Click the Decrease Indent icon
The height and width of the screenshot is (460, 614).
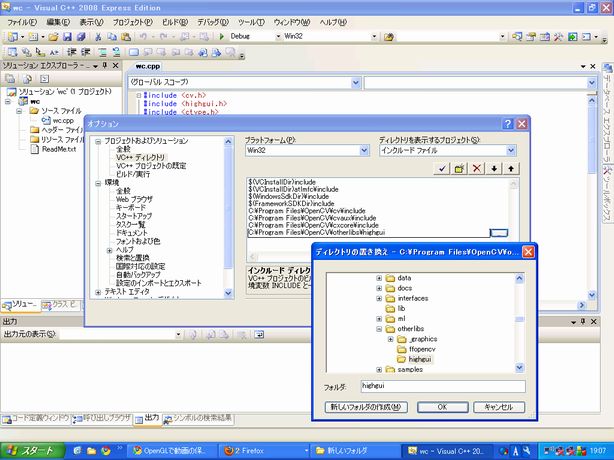(x=71, y=52)
